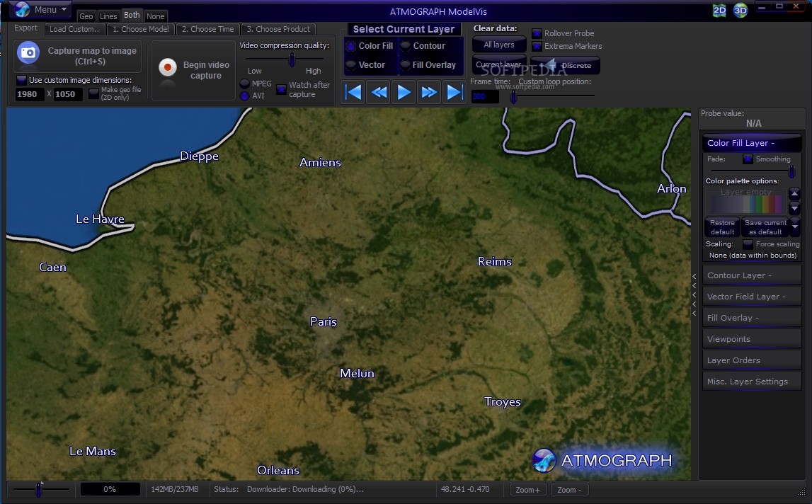Click the status bar zoom slider
Image resolution: width=812 pixels, height=504 pixels.
[40, 489]
